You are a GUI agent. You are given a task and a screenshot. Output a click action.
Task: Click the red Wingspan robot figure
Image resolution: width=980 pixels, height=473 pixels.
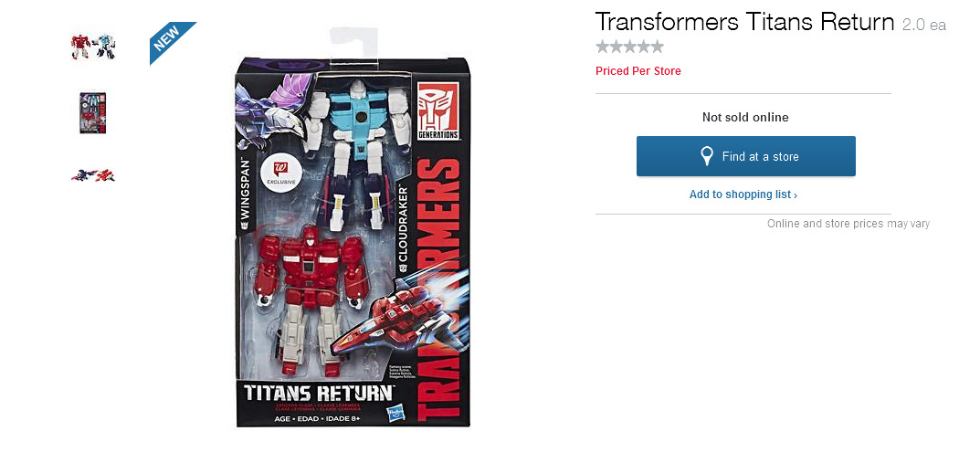[x=311, y=299]
